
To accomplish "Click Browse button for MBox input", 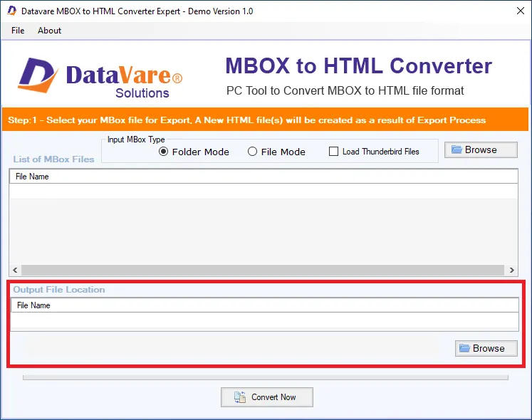I will click(481, 149).
